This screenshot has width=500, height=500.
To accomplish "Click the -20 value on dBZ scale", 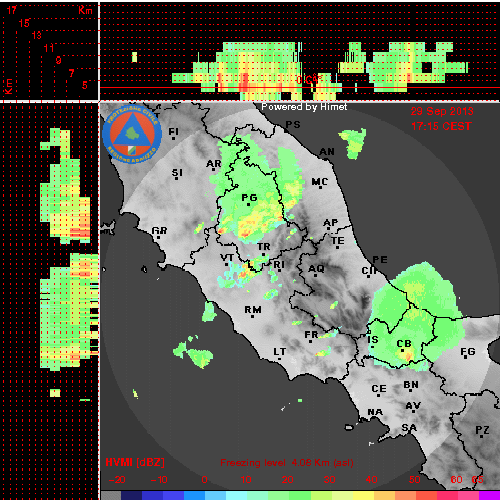I will pos(117,480).
